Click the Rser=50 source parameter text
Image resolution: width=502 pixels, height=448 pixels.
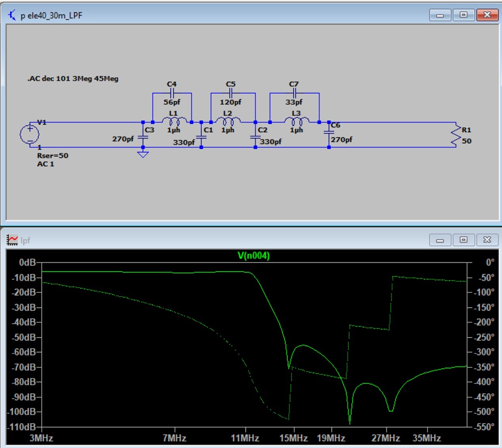click(x=53, y=156)
